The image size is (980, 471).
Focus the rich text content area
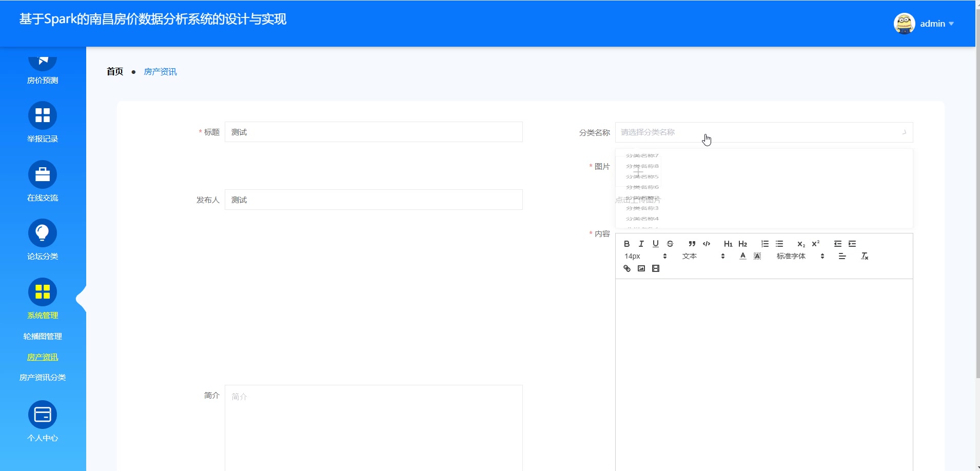764,375
